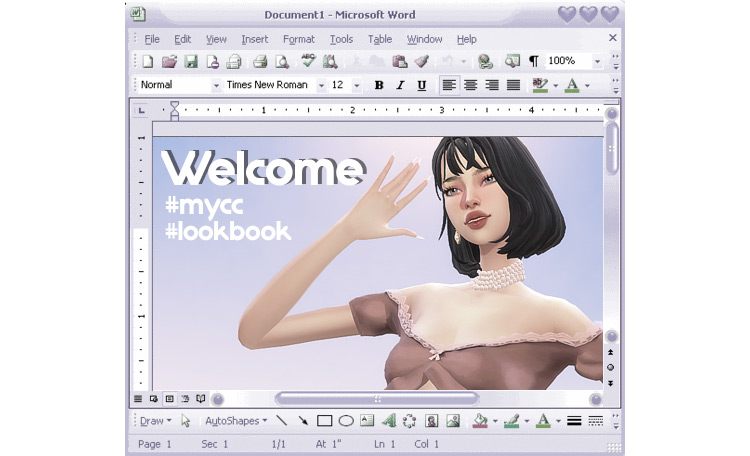
Task: Align text right
Action: click(492, 85)
